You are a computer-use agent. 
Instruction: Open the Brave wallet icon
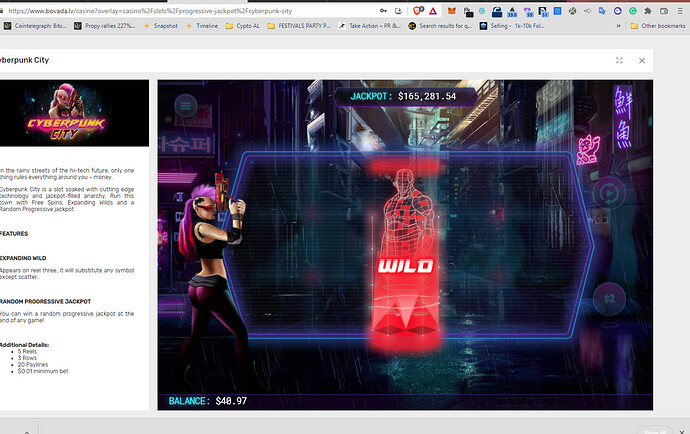click(664, 11)
